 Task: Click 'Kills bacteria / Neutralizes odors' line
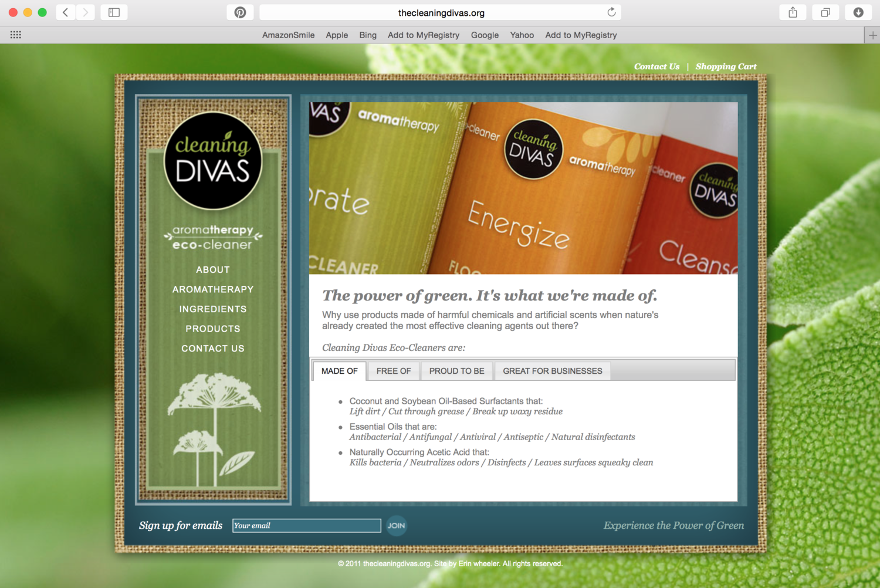click(x=501, y=462)
